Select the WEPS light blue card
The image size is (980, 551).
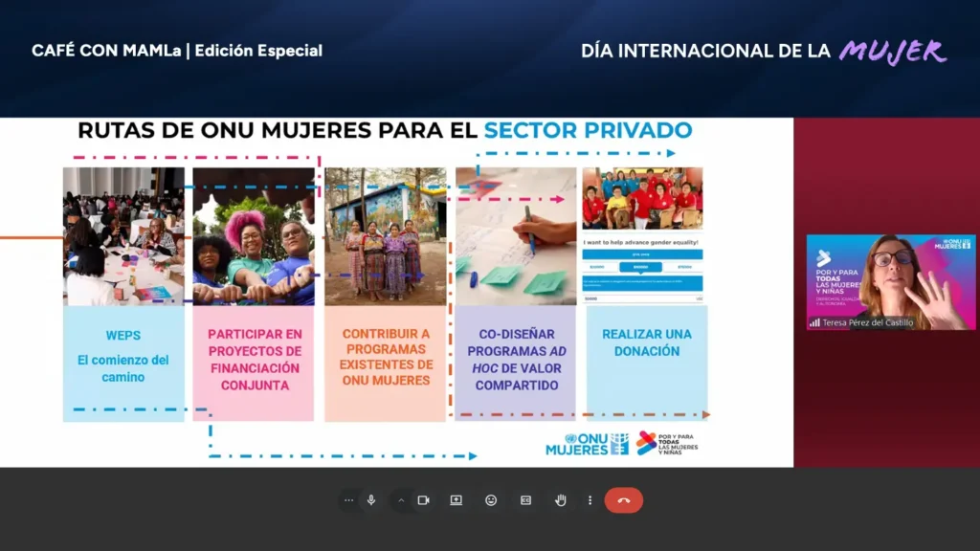pos(123,363)
